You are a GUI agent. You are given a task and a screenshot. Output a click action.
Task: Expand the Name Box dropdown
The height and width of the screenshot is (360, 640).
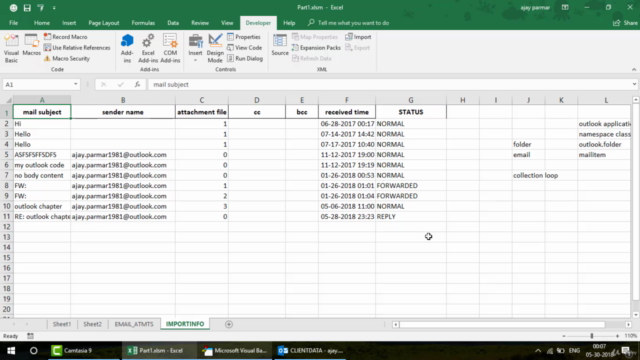point(76,84)
